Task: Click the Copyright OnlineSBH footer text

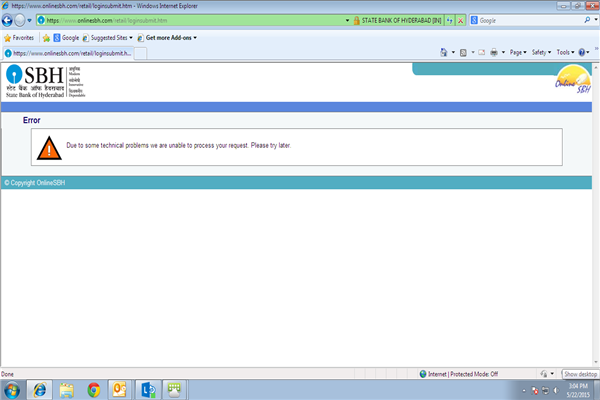Action: pyautogui.click(x=35, y=183)
